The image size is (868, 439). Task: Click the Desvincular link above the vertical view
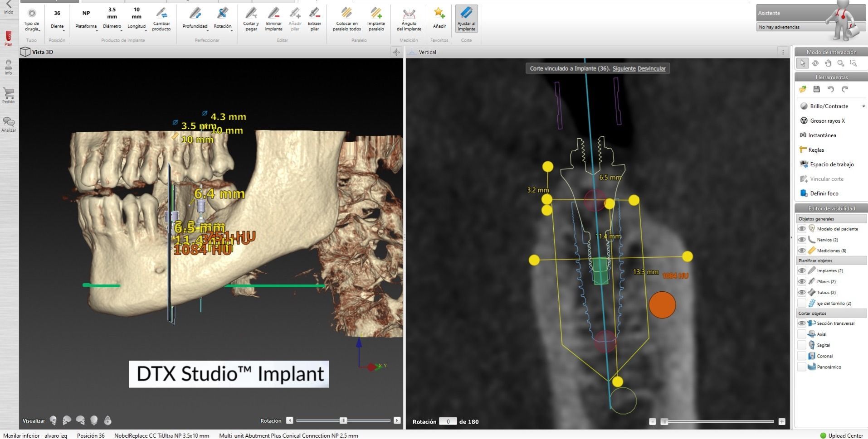click(652, 68)
